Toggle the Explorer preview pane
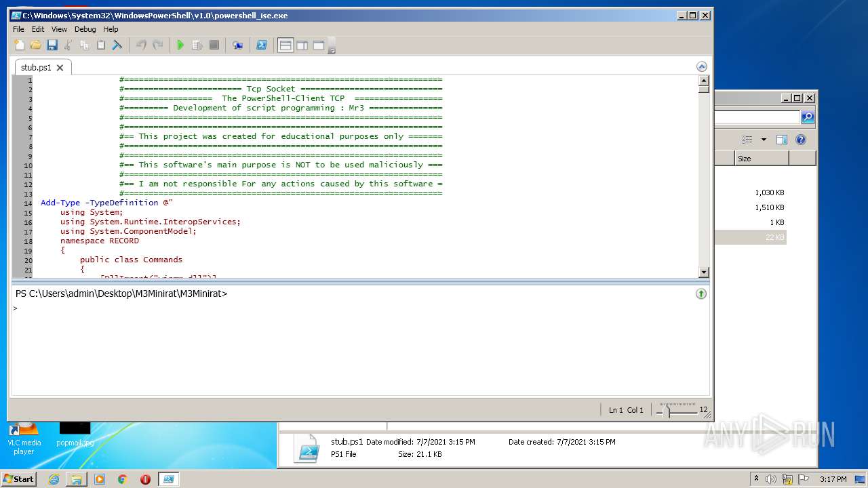 click(x=782, y=140)
